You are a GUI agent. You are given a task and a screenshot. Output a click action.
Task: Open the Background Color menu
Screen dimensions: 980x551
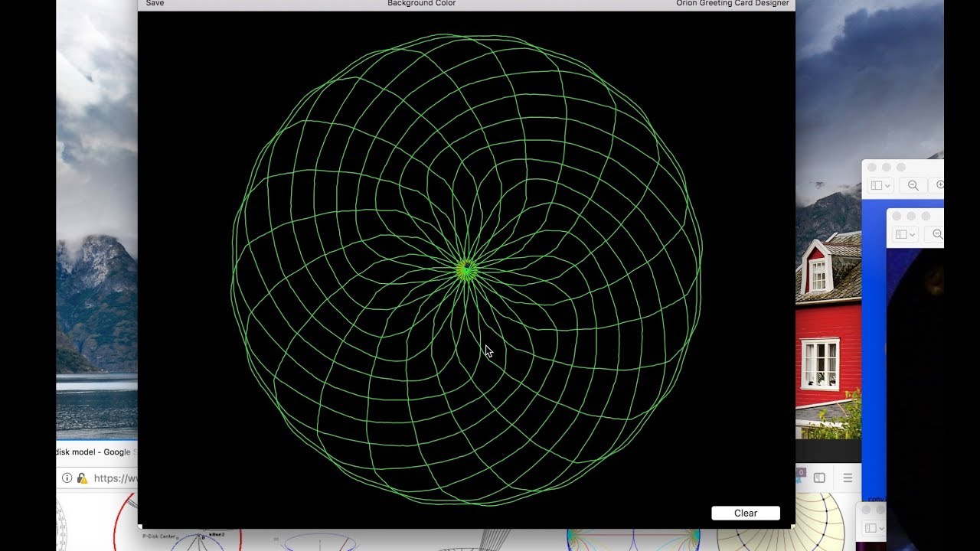click(x=421, y=4)
